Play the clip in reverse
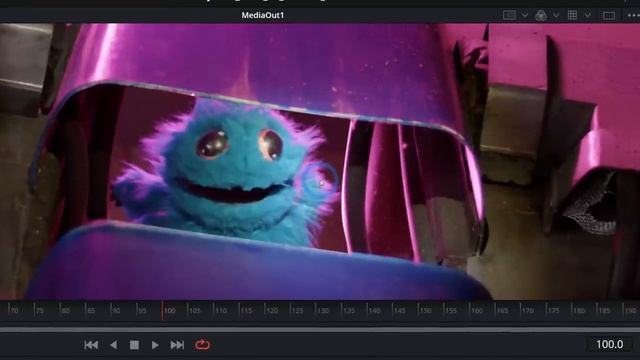 click(114, 345)
